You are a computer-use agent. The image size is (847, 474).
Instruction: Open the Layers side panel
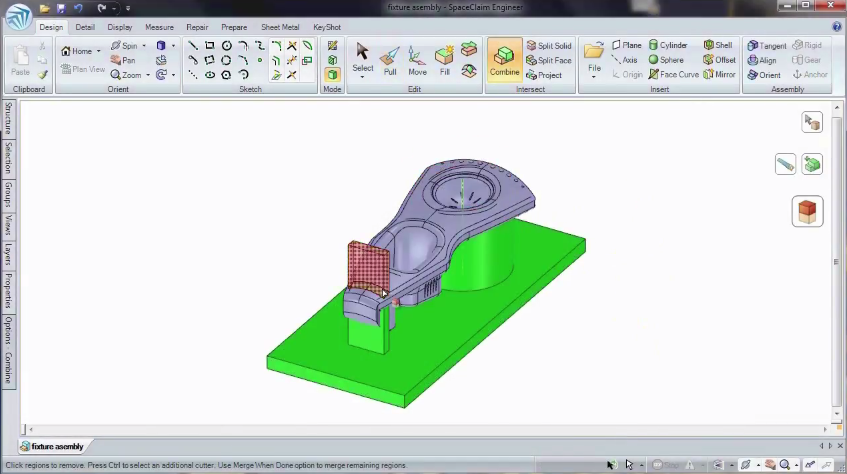[8, 254]
